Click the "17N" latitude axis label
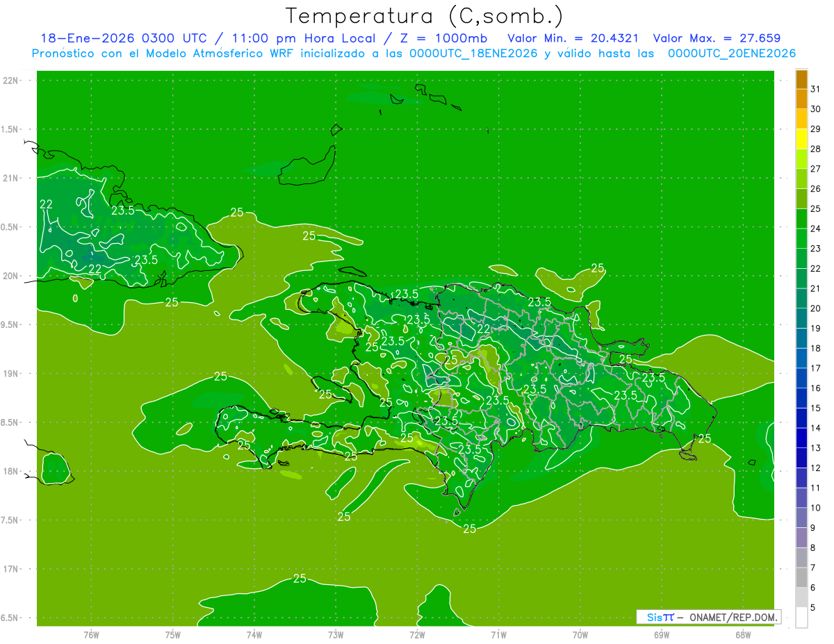 pyautogui.click(x=11, y=569)
